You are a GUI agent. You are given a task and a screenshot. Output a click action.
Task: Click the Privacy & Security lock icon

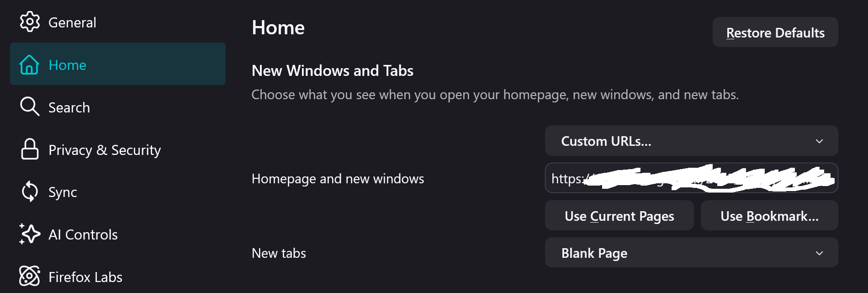[x=30, y=149]
